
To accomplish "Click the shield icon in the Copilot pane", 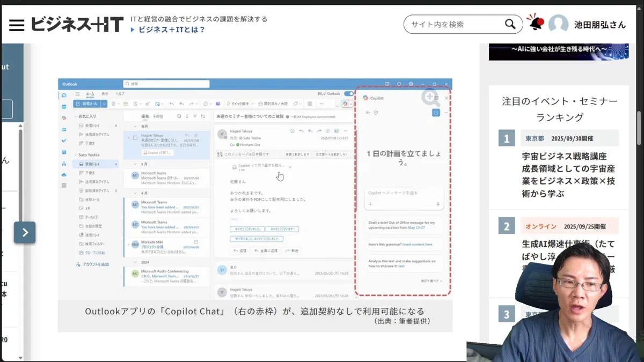I will 376,113.
